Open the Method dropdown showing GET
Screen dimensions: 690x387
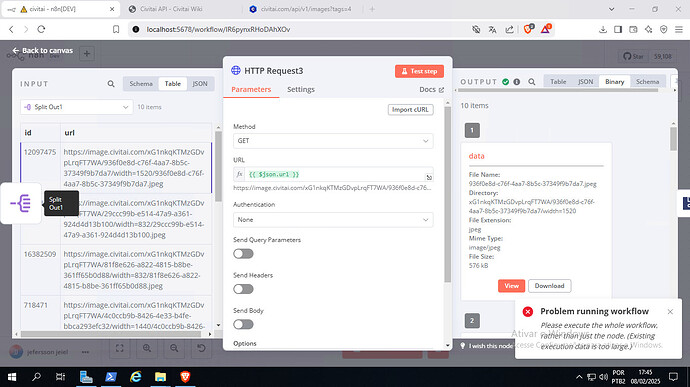coord(333,141)
